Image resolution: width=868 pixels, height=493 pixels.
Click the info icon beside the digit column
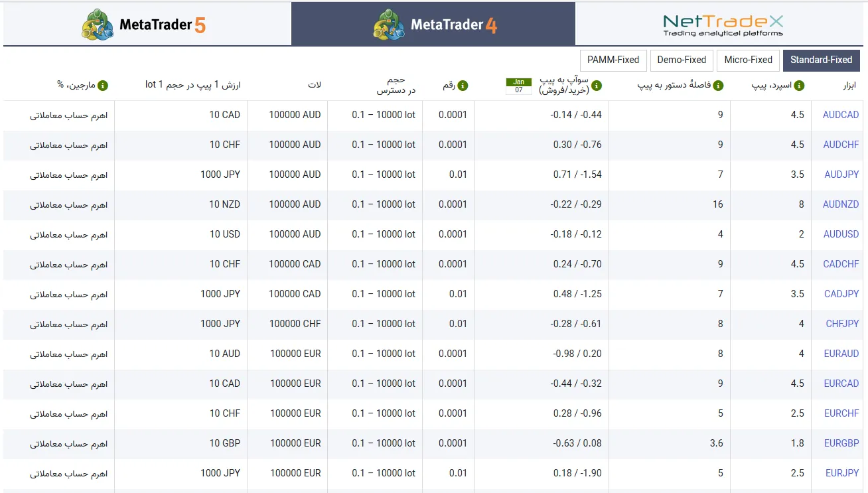click(x=464, y=85)
